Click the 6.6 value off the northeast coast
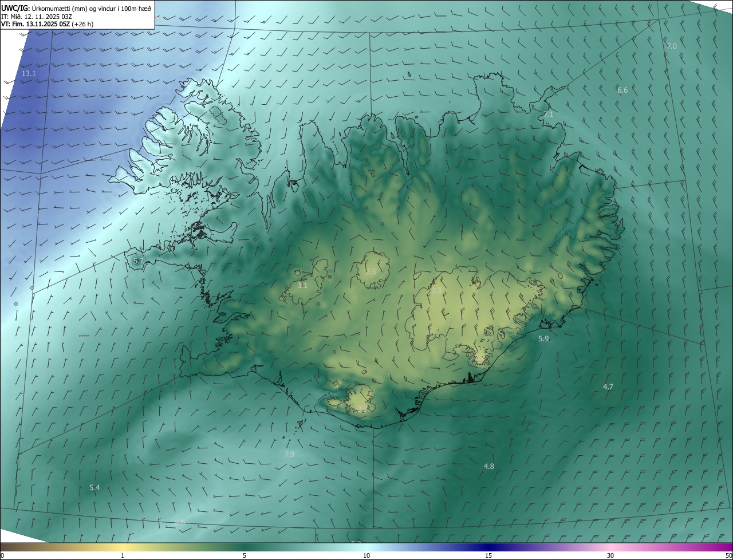This screenshot has height=560, width=733. coord(622,90)
